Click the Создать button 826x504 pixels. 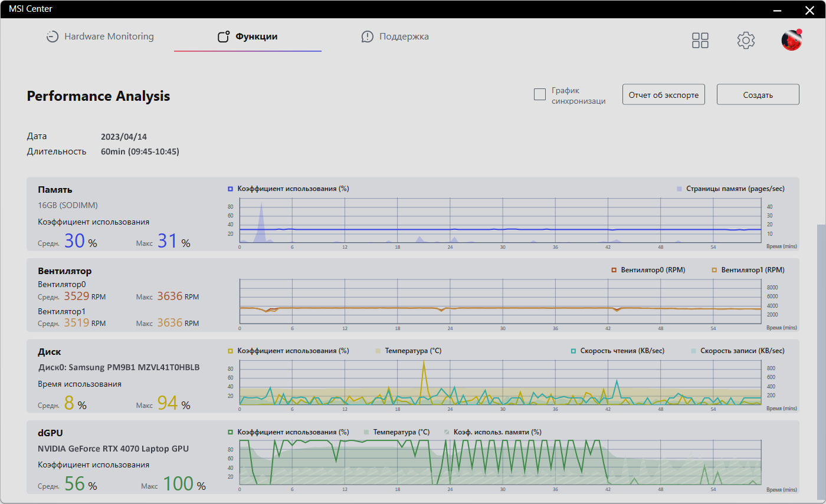click(x=758, y=94)
